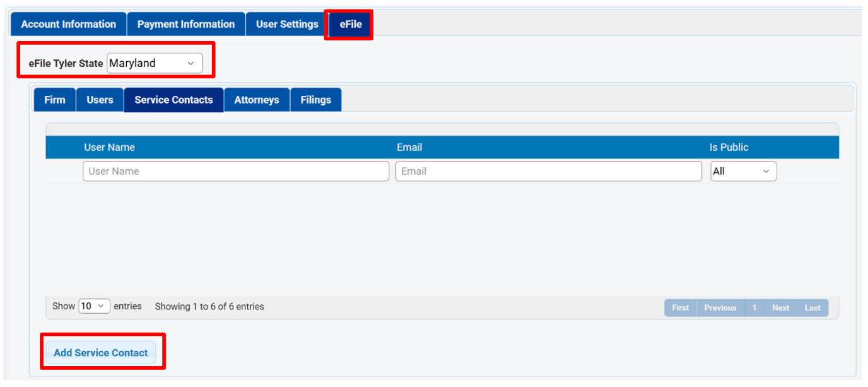
Task: Focus the Email filter input box
Action: click(548, 171)
